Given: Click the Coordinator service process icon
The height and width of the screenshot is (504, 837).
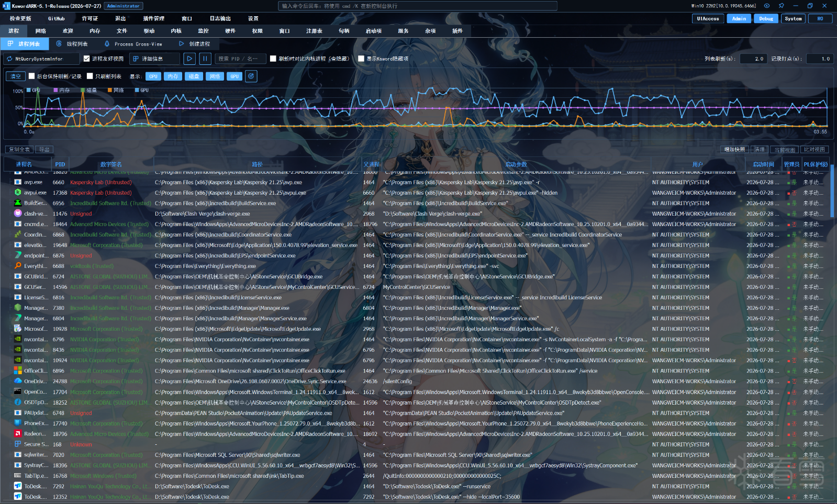Looking at the screenshot, I should [18, 234].
